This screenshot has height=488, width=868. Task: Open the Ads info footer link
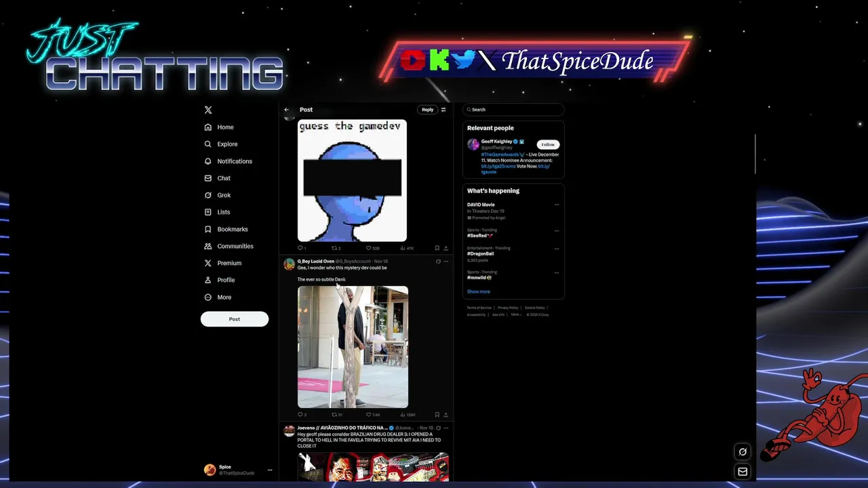(x=498, y=314)
